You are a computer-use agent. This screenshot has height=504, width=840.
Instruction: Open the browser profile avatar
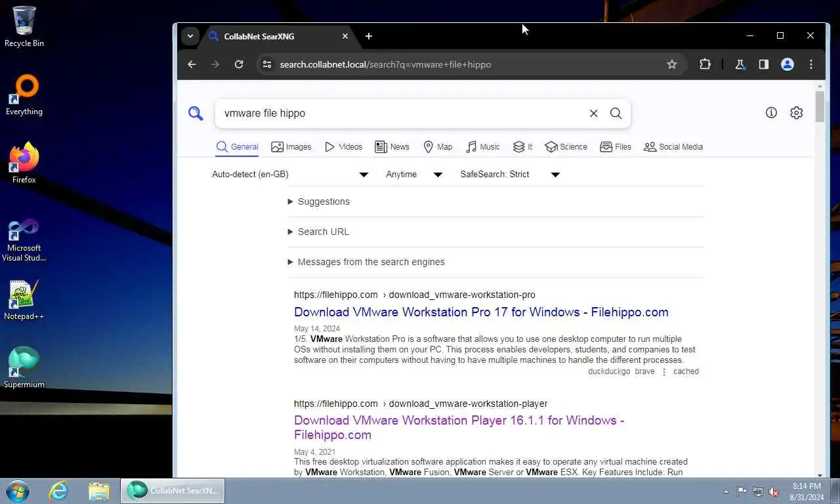tap(787, 64)
